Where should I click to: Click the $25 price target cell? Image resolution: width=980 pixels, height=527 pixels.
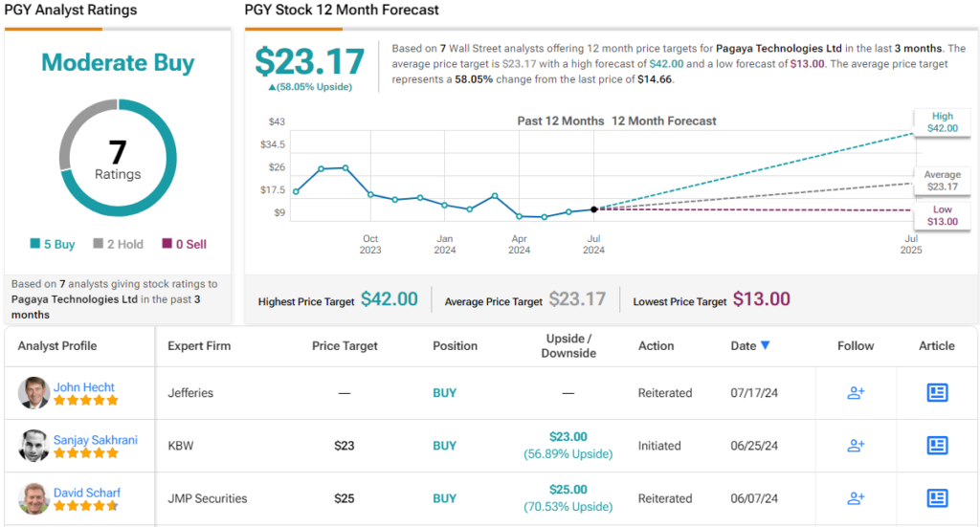(345, 498)
